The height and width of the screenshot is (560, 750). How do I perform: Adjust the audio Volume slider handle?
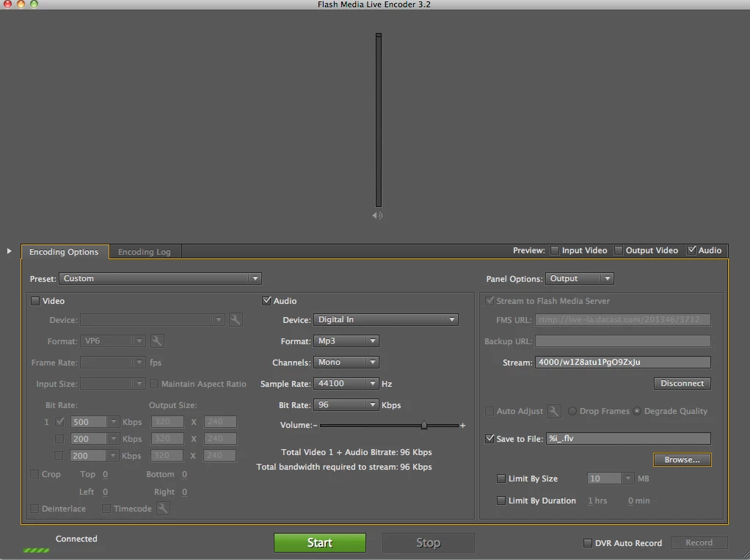tap(423, 425)
